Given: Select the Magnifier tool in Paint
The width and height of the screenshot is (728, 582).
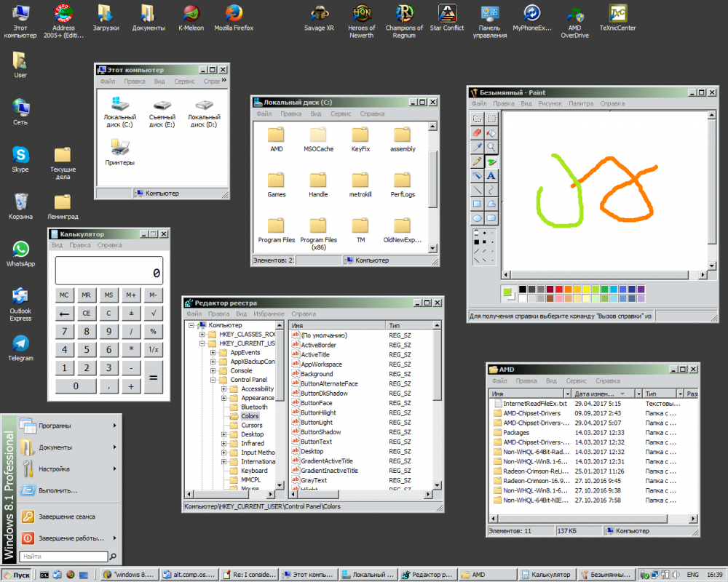Looking at the screenshot, I should (491, 147).
